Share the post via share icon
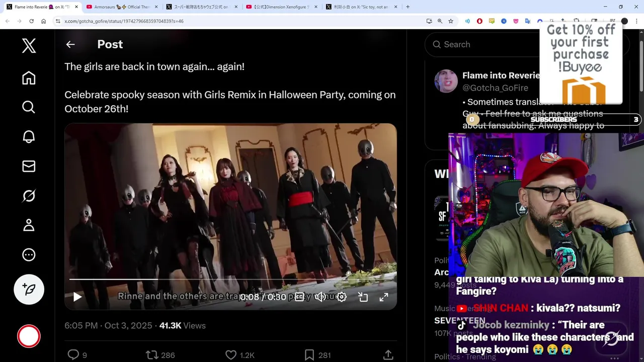Viewport: 644px width, 362px height. [388, 355]
